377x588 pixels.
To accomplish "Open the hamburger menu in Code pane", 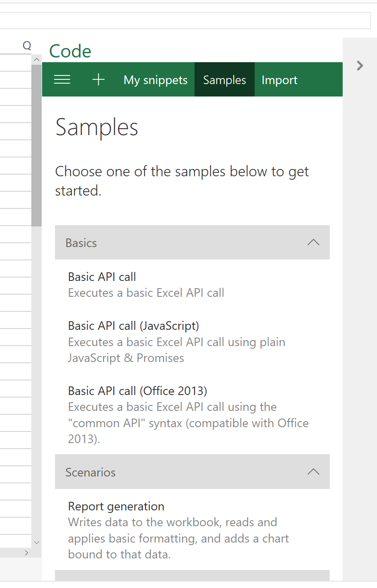I will tap(62, 80).
